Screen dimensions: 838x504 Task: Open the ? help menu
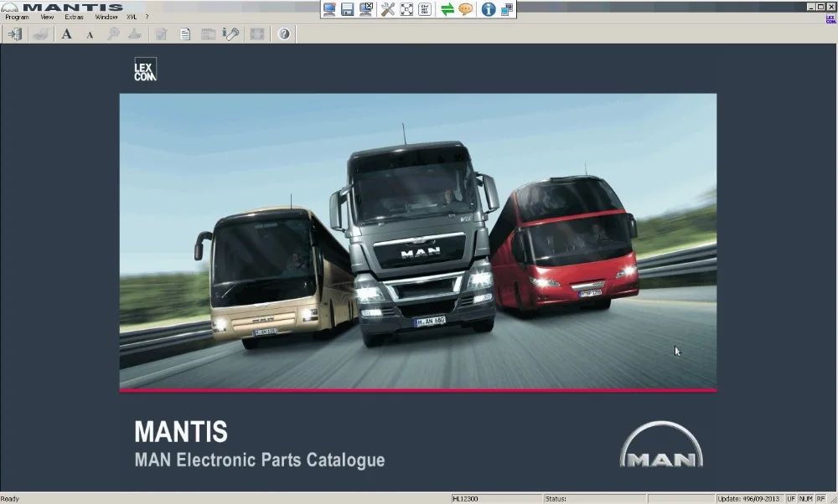[x=147, y=17]
